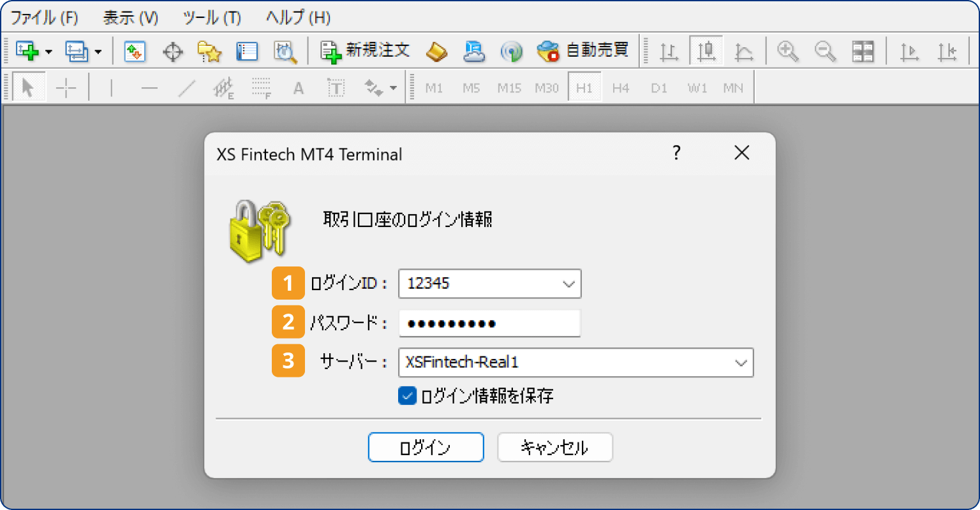Select the cursor arrow tool

28,87
